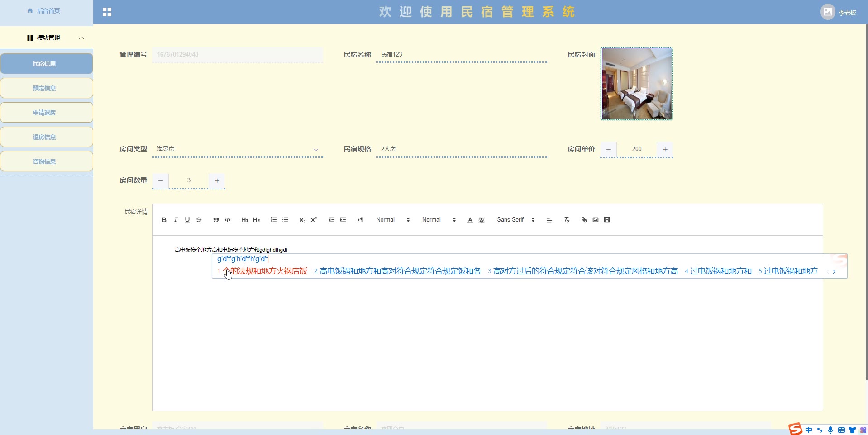Insert an image into the editor
This screenshot has width=868, height=435.
coord(596,220)
